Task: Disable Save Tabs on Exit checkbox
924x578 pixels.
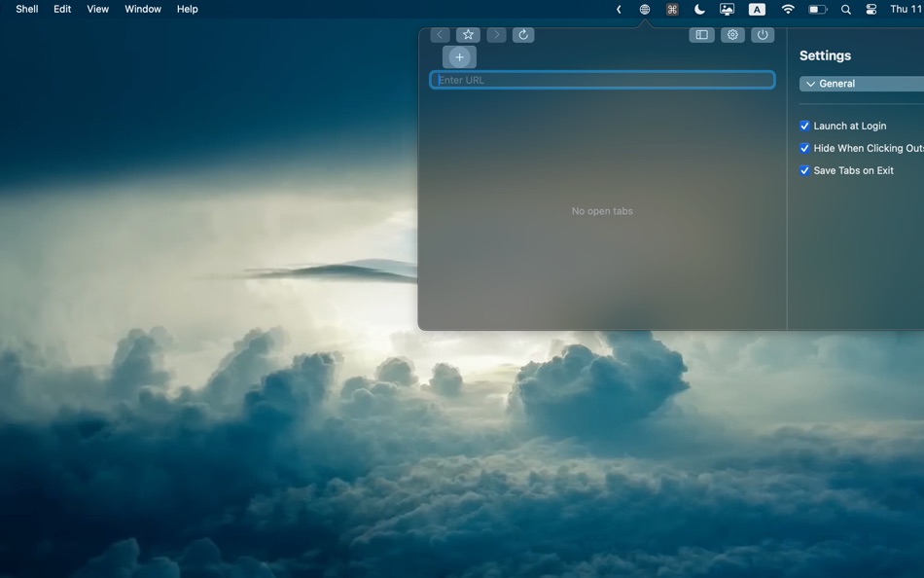Action: (x=804, y=170)
